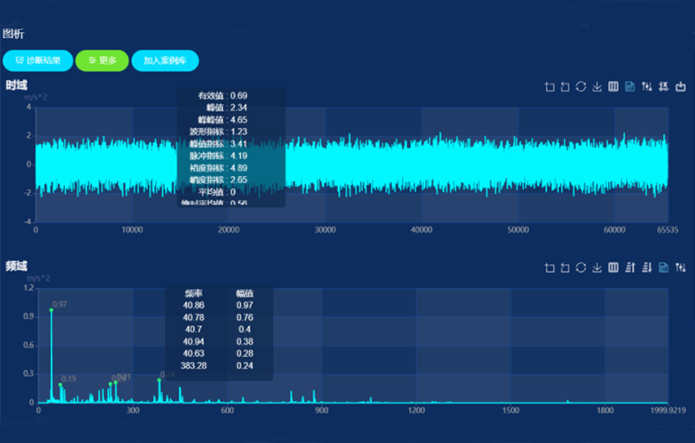Download the 频域 chart with the arrow icon
Viewport: 695px width, 443px height.
pos(597,268)
